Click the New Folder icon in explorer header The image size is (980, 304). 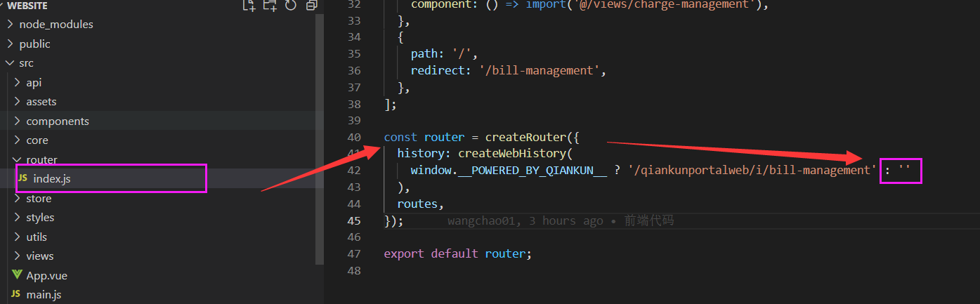coord(270,6)
